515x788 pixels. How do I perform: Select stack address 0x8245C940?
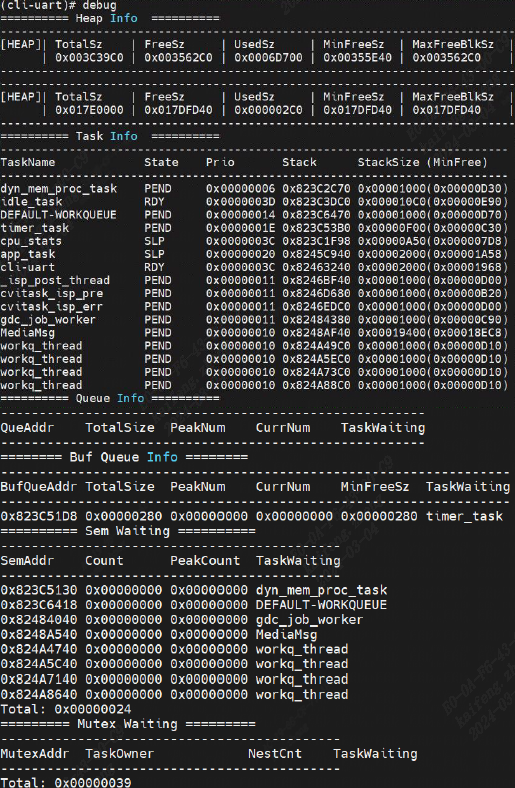(x=316, y=254)
